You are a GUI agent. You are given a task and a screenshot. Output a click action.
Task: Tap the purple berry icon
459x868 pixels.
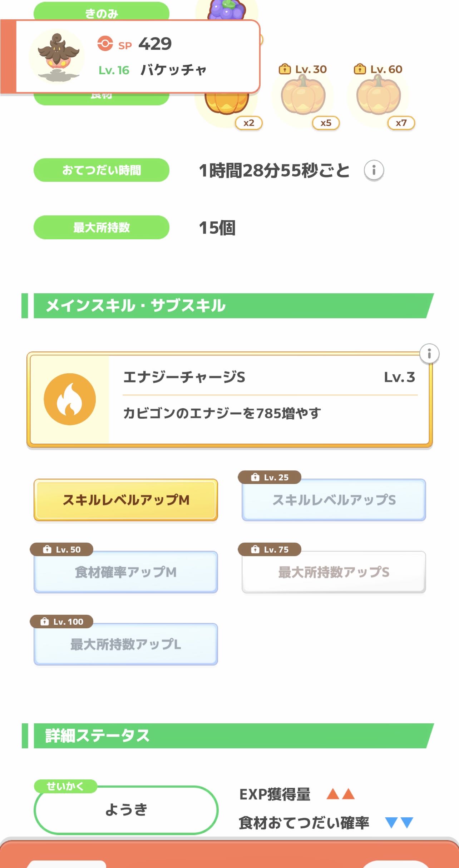(x=227, y=9)
